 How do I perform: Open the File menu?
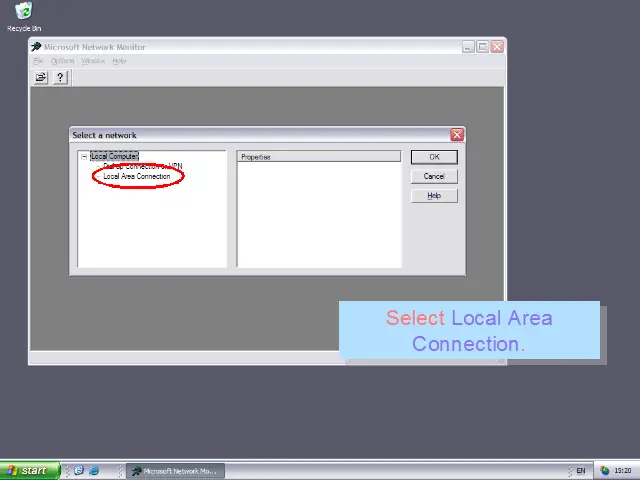[38, 61]
